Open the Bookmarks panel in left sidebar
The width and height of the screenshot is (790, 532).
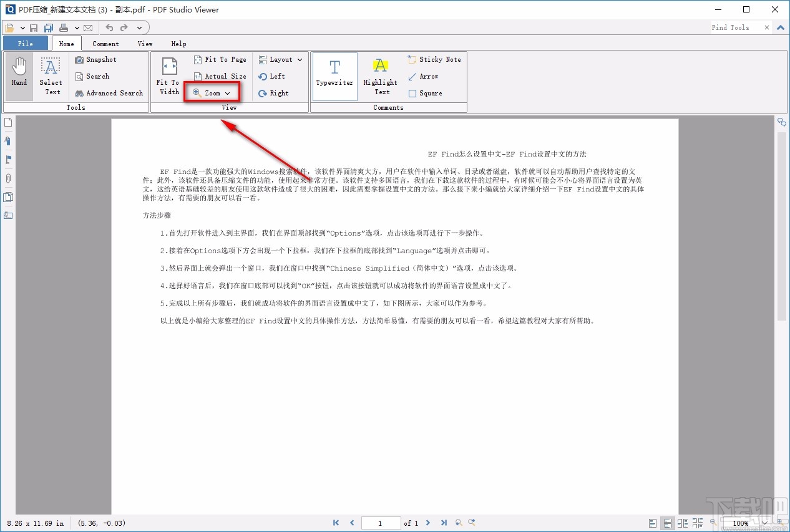coord(8,141)
